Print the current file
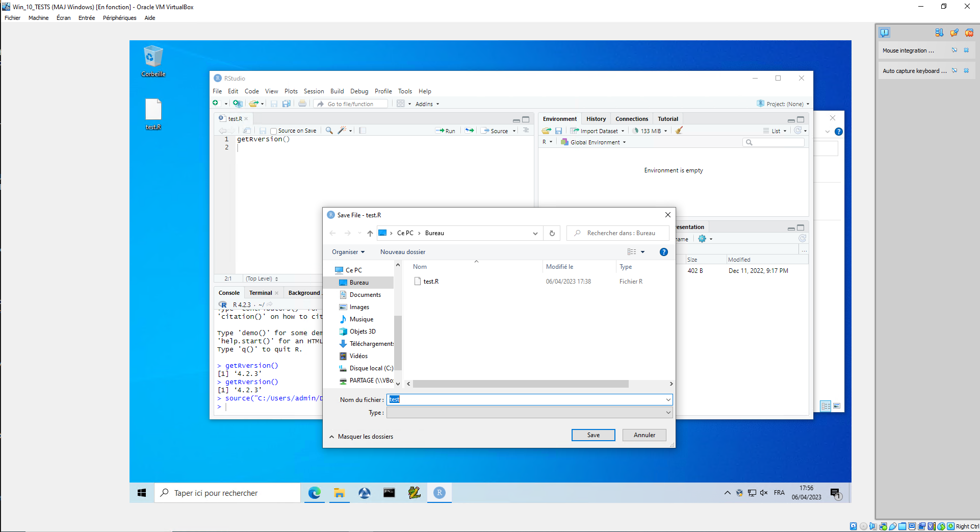Viewport: 980px width, 532px height. [x=302, y=103]
